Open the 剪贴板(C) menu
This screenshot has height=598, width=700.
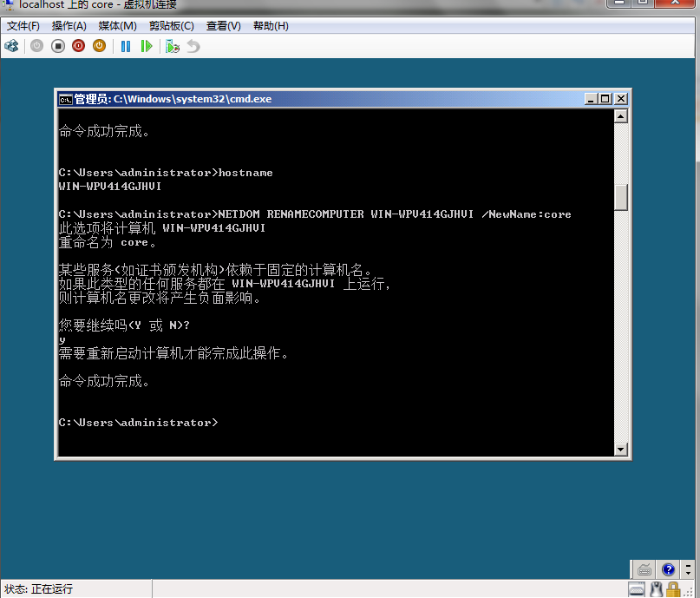coord(172,26)
